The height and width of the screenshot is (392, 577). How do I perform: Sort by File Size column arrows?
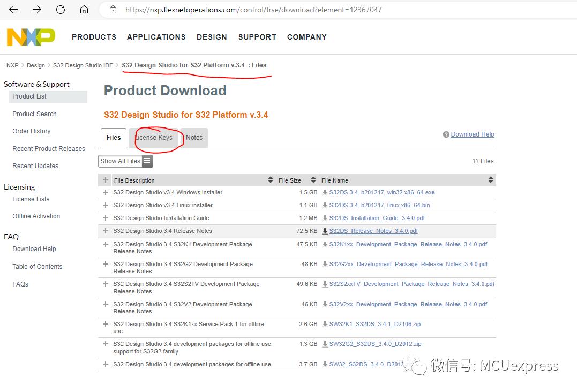(313, 180)
